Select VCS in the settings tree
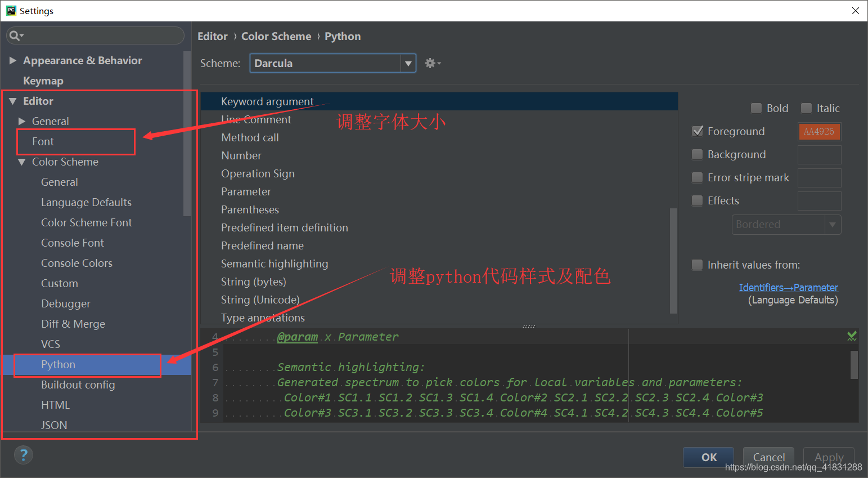This screenshot has height=478, width=868. click(x=51, y=344)
